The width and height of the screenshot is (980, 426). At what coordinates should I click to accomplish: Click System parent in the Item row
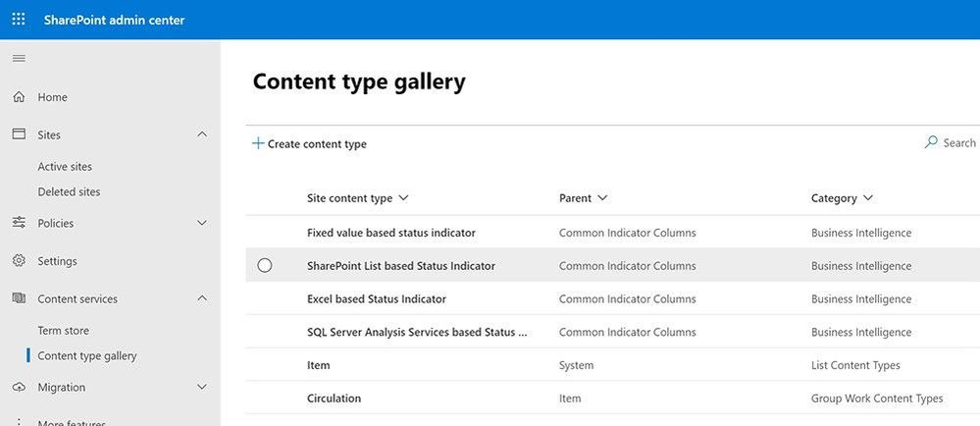click(576, 365)
